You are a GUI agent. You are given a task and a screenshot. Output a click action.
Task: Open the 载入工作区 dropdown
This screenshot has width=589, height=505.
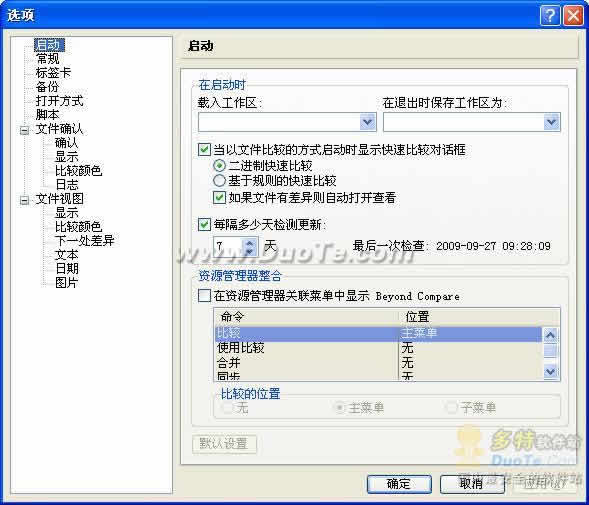[367, 122]
